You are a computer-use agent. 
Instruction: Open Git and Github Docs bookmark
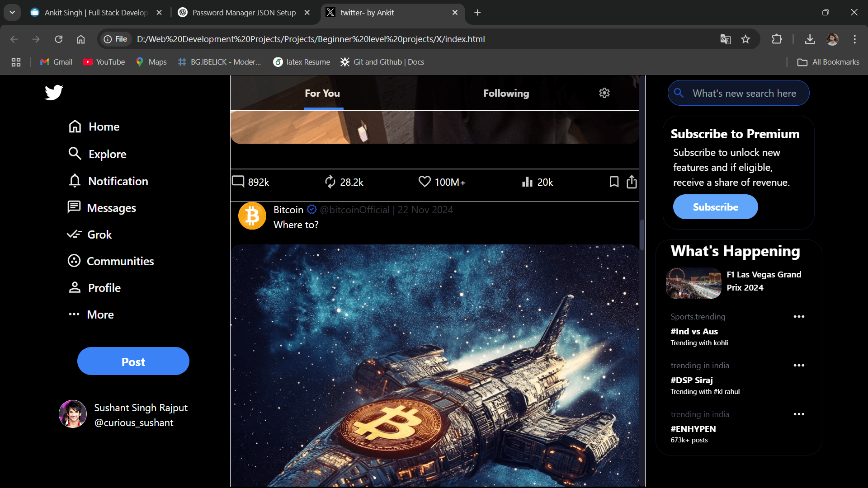coord(382,62)
